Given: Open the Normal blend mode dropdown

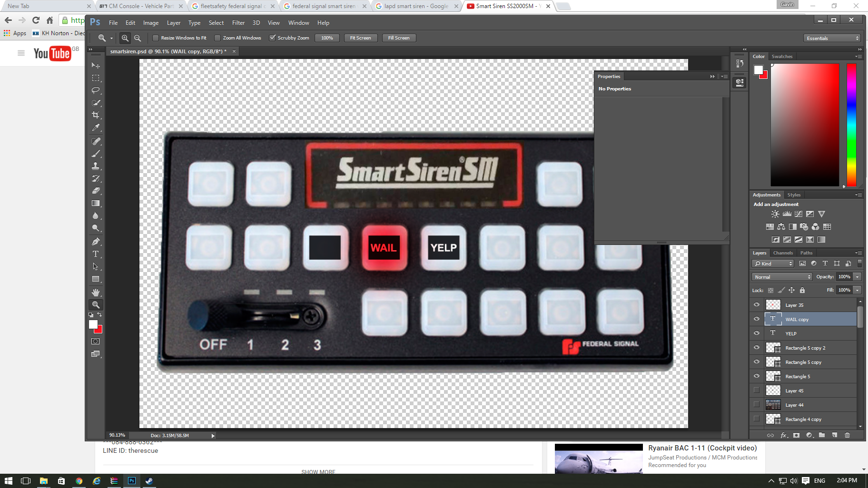Looking at the screenshot, I should point(782,277).
